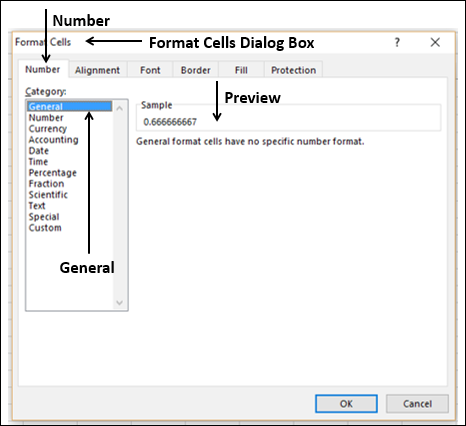
Task: Go to the Border tab
Action: point(196,70)
